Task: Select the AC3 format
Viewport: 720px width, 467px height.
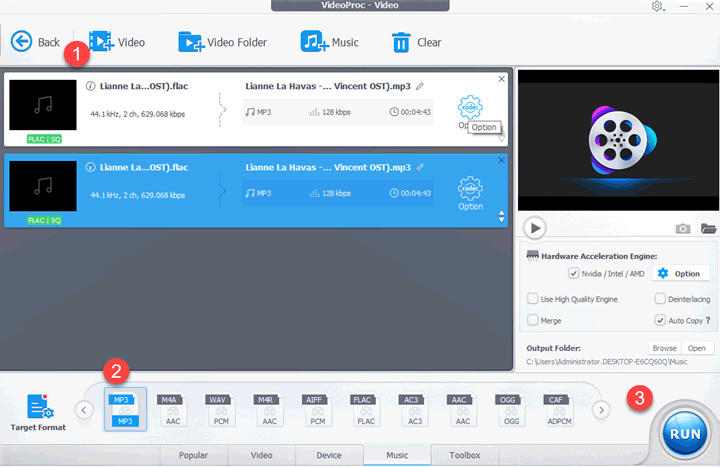Action: click(x=414, y=410)
